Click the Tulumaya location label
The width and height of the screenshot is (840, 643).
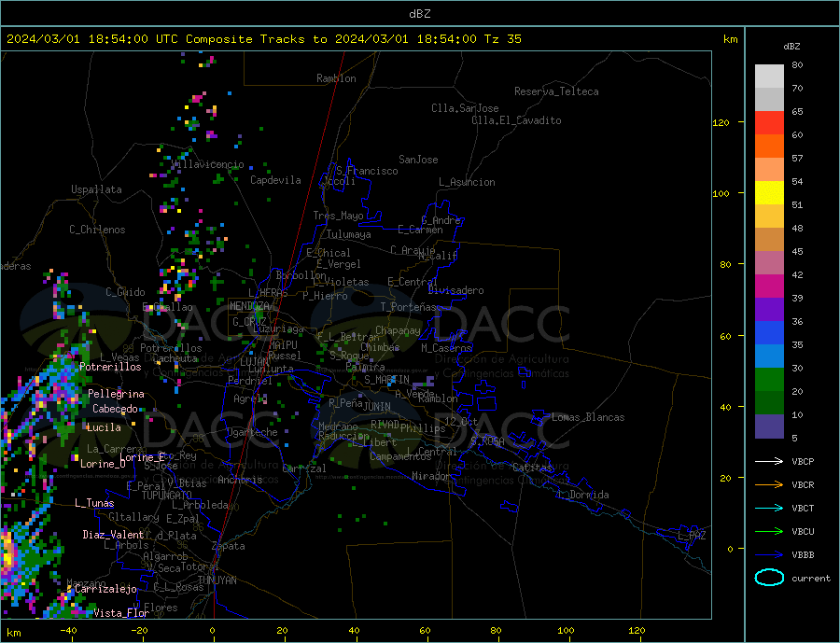point(349,234)
